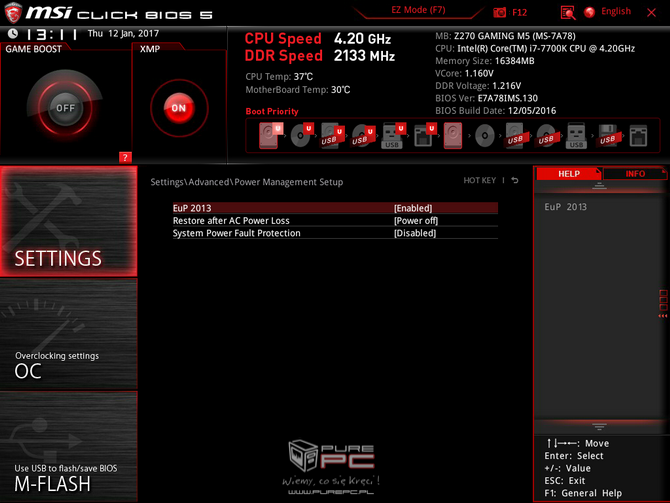Switch to the INFO tab

[635, 174]
